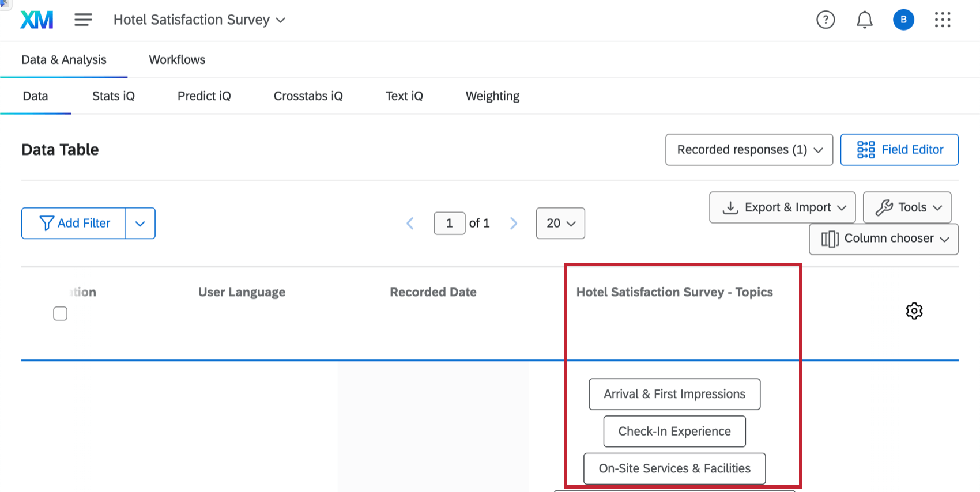Go to the next page arrow

coord(514,224)
